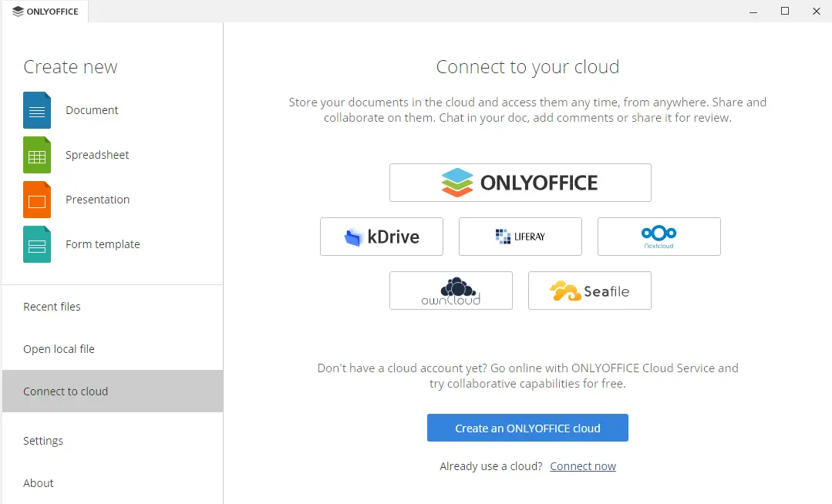Maximize the ONLYOFFICE window
Screen dimensions: 832x504
click(784, 11)
